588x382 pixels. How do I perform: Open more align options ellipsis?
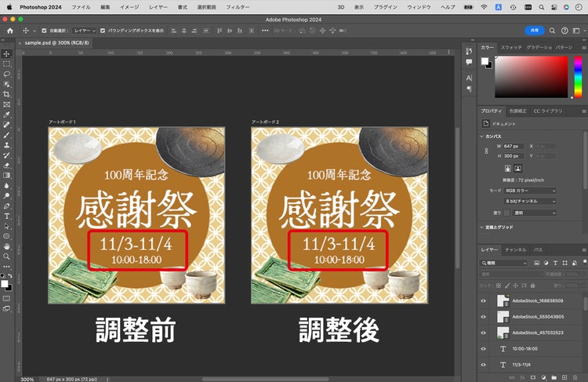tap(265, 31)
